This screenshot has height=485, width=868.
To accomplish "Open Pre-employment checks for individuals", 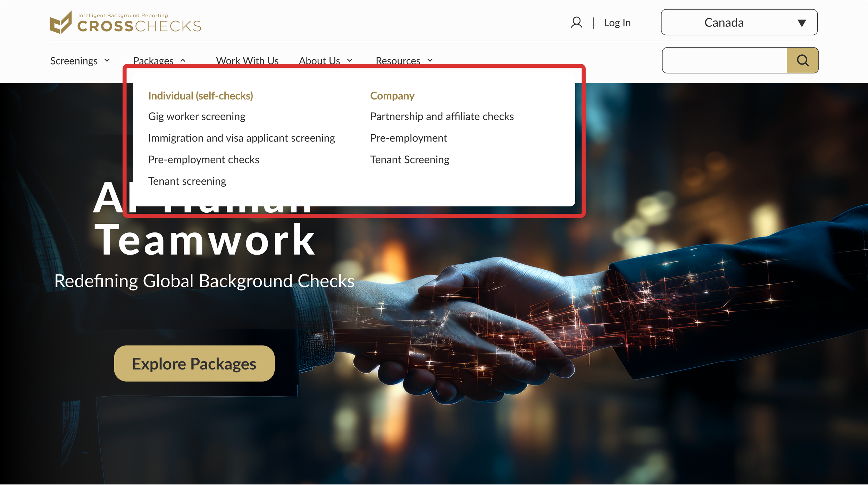I will (x=203, y=160).
